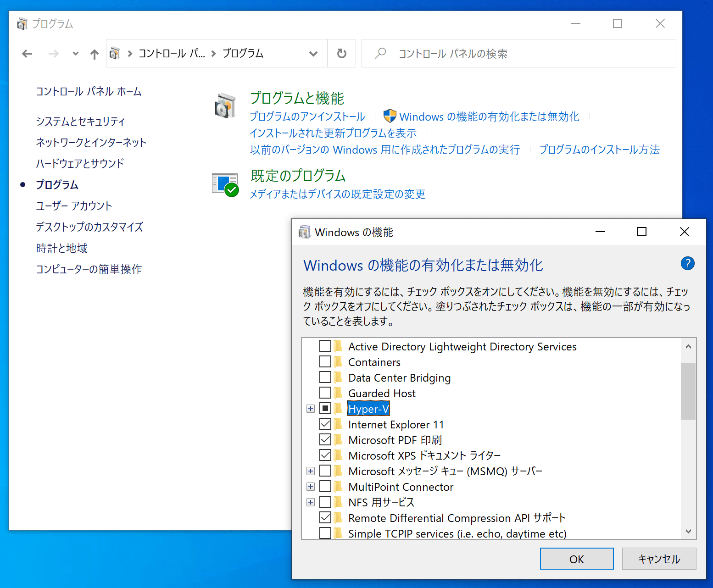The image size is (713, 588).
Task: Open システムとセキュリティ category
Action: 80,122
